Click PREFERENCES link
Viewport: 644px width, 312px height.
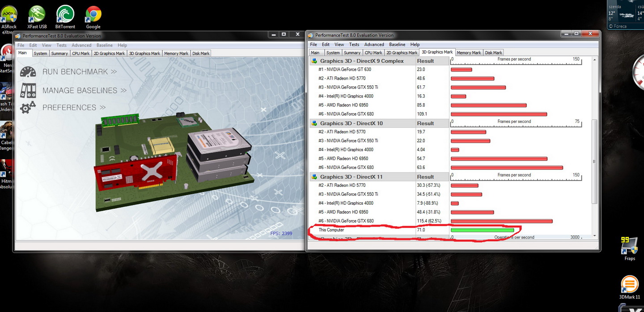pyautogui.click(x=74, y=107)
